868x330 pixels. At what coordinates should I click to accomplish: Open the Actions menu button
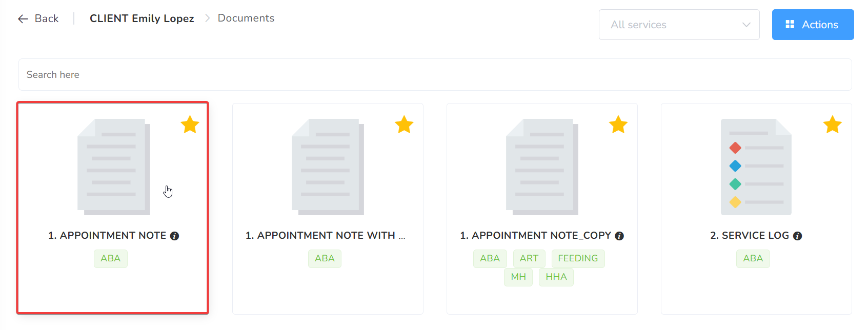(813, 25)
